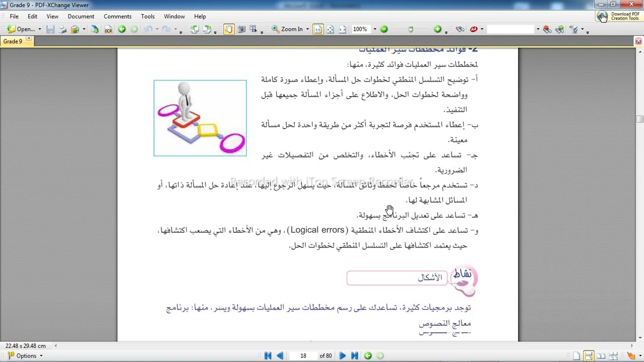Open the Undo history dropdown
Image resolution: width=644 pixels, height=362 pixels.
[156, 29]
